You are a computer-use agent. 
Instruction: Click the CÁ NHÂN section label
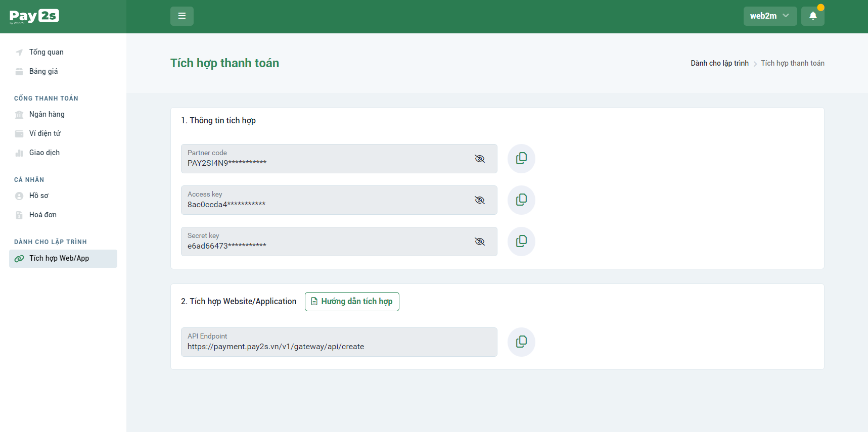(29, 180)
